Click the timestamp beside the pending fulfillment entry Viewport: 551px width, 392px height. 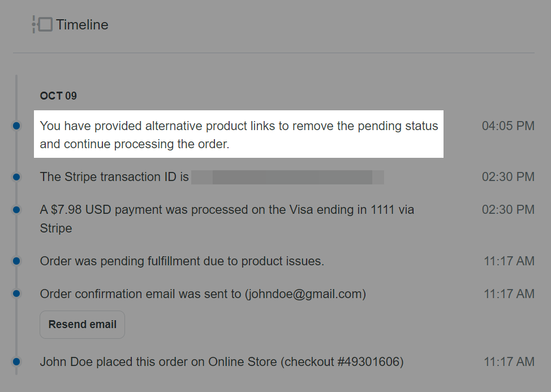pyautogui.click(x=509, y=261)
